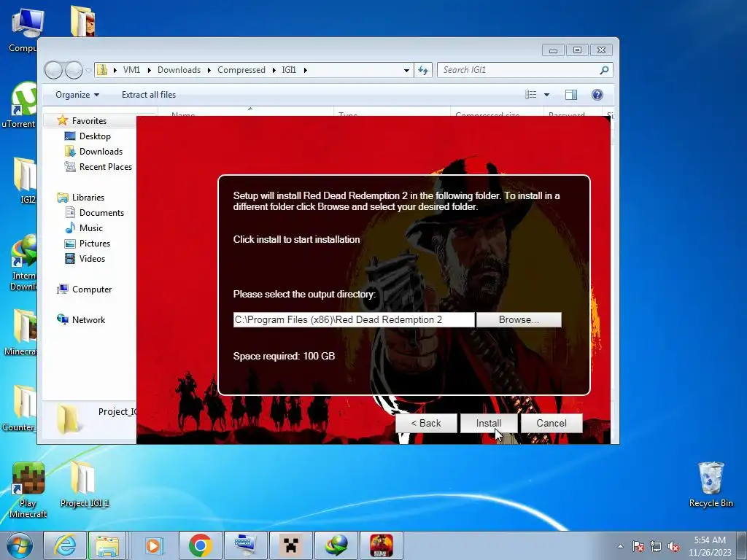This screenshot has width=747, height=560.
Task: Select Favorites in the navigation pane
Action: [x=89, y=121]
